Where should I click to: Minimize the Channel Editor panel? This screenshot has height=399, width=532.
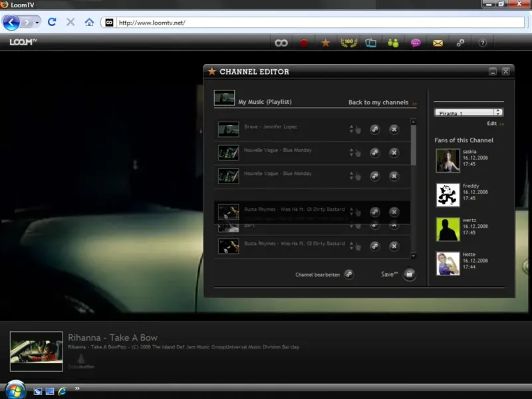coord(493,71)
